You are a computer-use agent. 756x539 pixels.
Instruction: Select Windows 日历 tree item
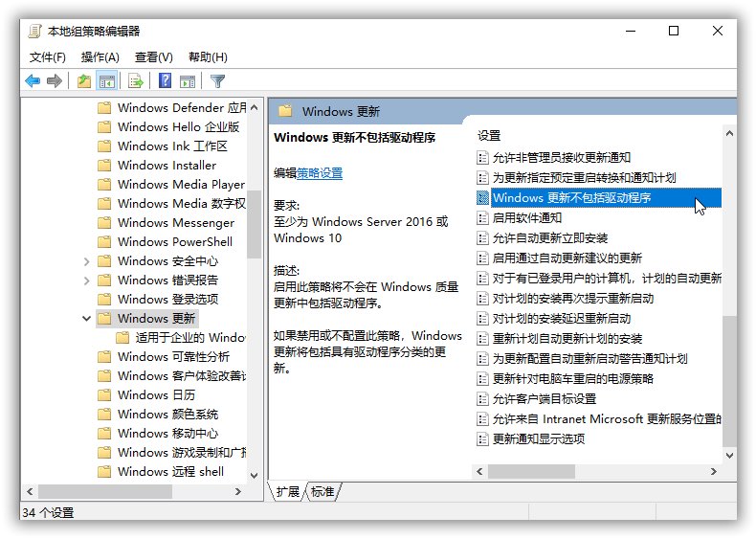pos(156,395)
